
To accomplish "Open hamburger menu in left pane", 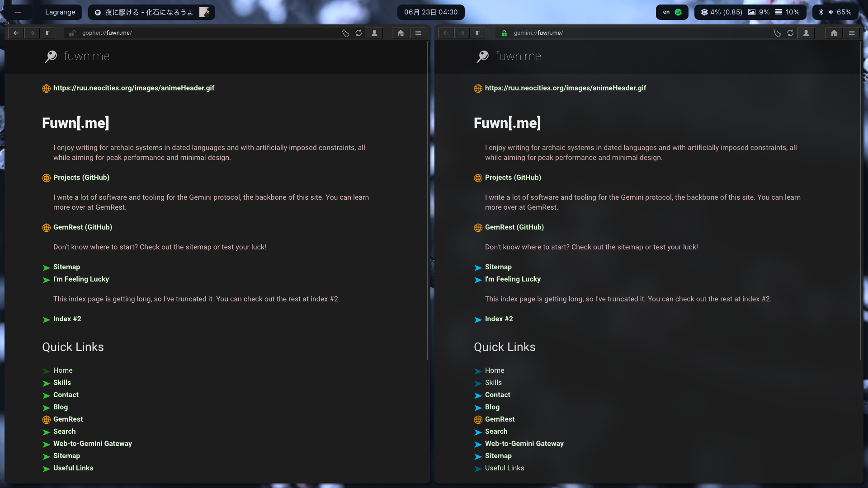I will [418, 33].
